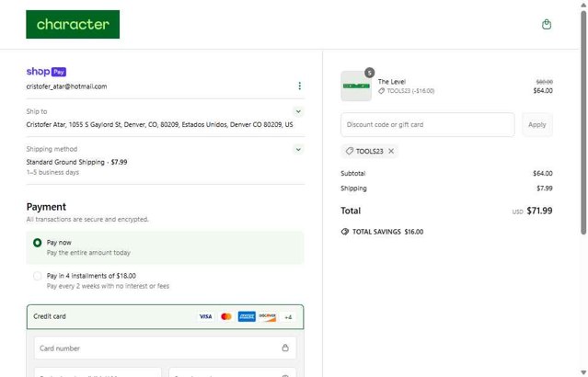588x377 pixels.
Task: Click The Level product name
Action: point(391,81)
